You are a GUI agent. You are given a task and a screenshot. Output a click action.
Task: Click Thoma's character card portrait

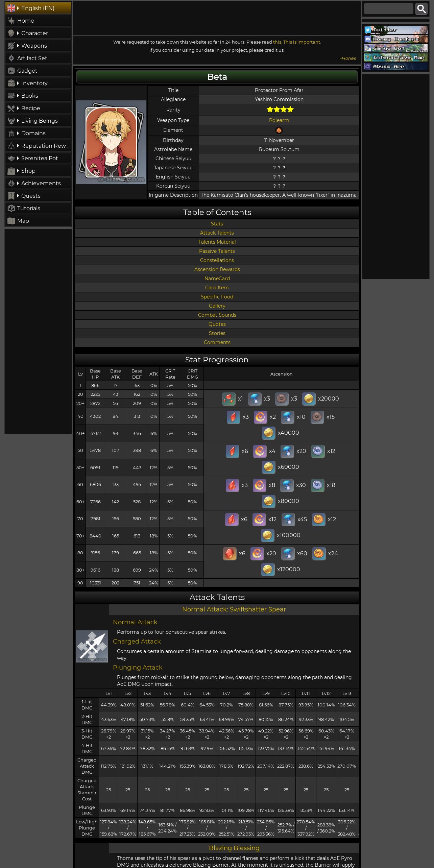coord(111,142)
